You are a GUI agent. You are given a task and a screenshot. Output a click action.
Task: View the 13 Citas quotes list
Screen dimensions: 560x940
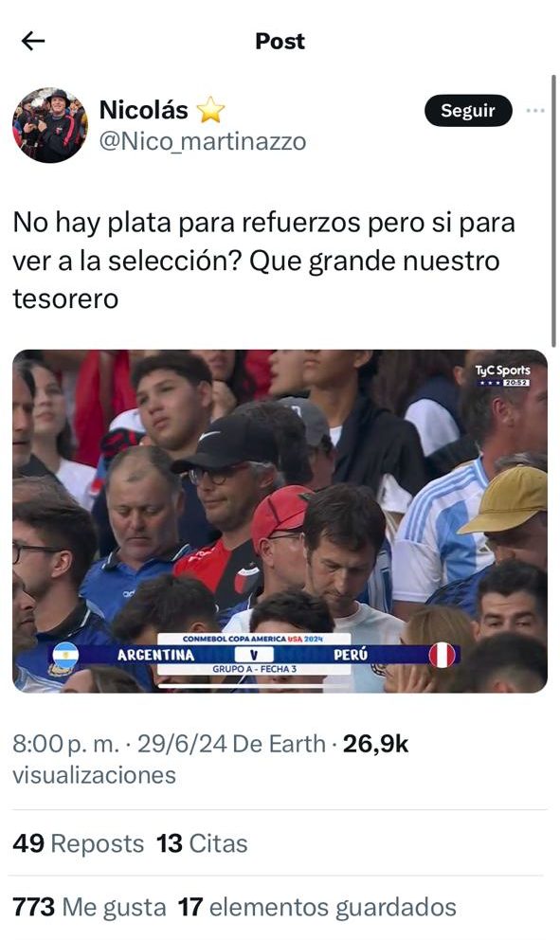click(x=202, y=843)
